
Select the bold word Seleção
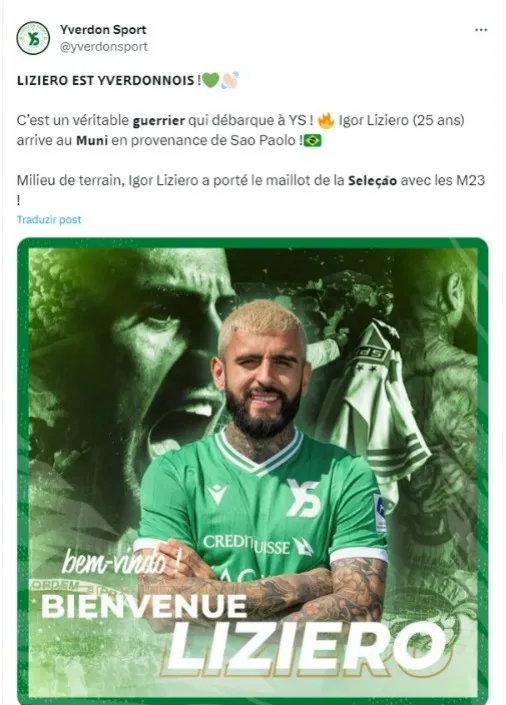click(x=372, y=180)
